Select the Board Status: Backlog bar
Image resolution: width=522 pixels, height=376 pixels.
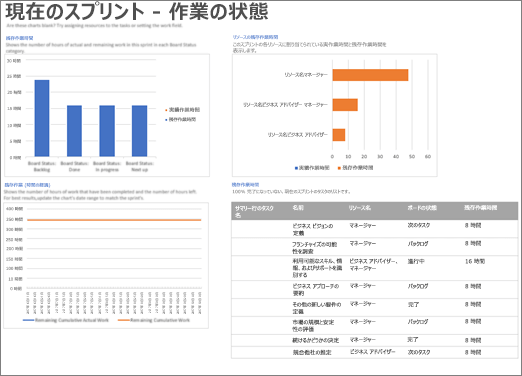pos(42,118)
